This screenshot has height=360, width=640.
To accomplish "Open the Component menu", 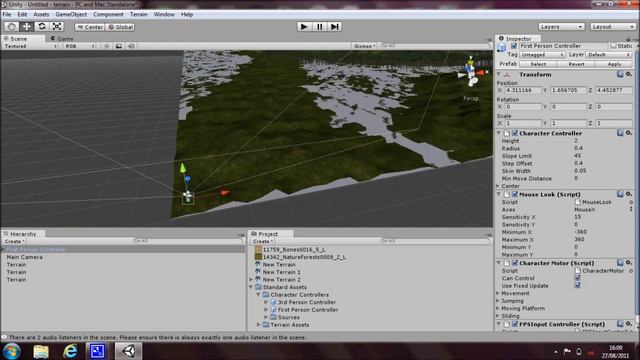I will click(x=108, y=14).
